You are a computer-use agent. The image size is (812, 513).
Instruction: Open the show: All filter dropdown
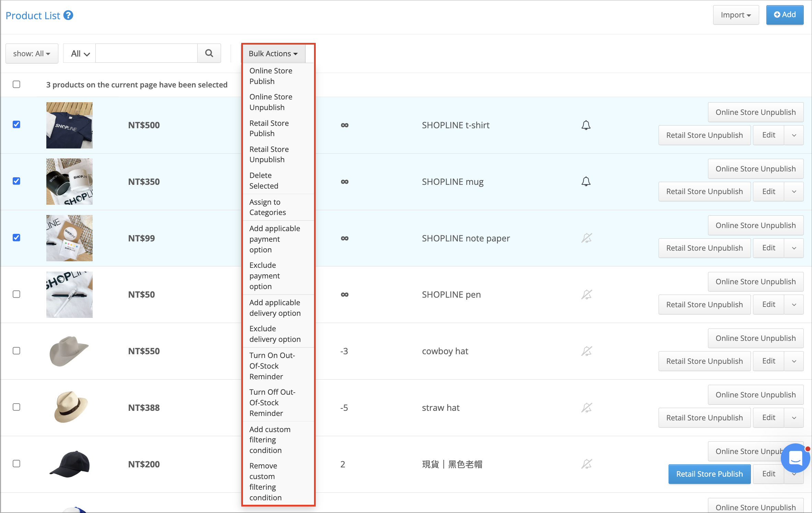(32, 53)
